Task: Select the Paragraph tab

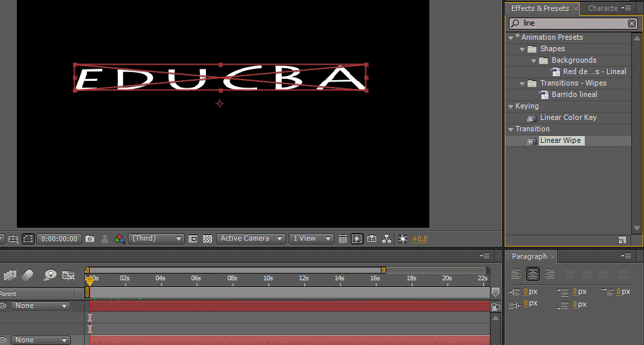Action: [x=529, y=256]
